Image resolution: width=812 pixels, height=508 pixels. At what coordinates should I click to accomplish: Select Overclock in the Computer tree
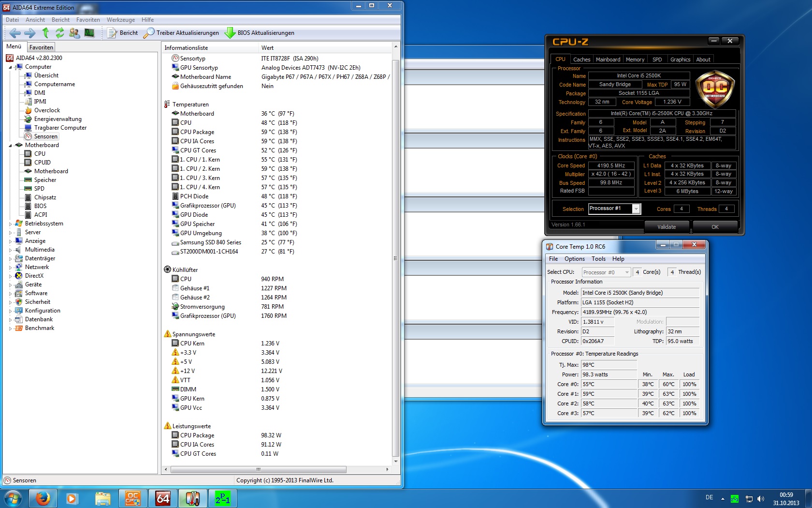(x=47, y=110)
